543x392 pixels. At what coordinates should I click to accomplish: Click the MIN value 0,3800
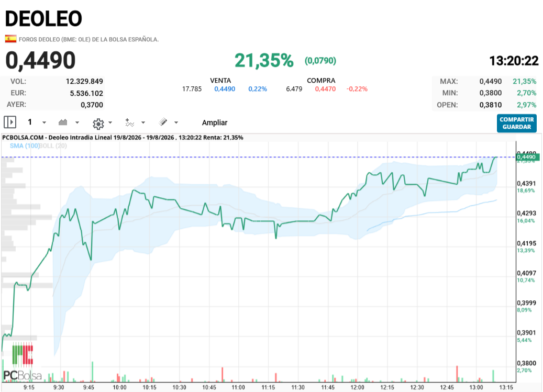pyautogui.click(x=490, y=93)
